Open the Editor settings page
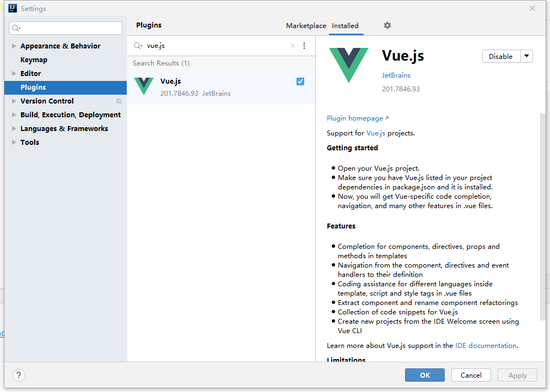550x392 pixels. pyautogui.click(x=30, y=74)
